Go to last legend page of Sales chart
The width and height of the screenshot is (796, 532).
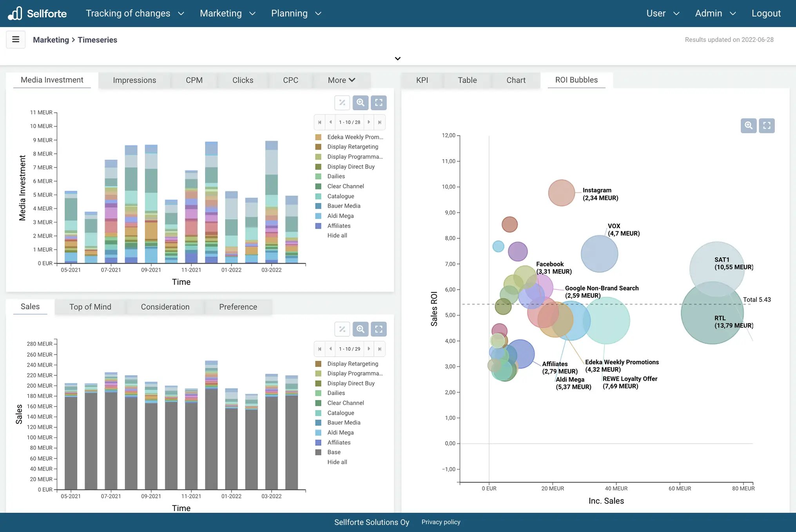tap(379, 349)
